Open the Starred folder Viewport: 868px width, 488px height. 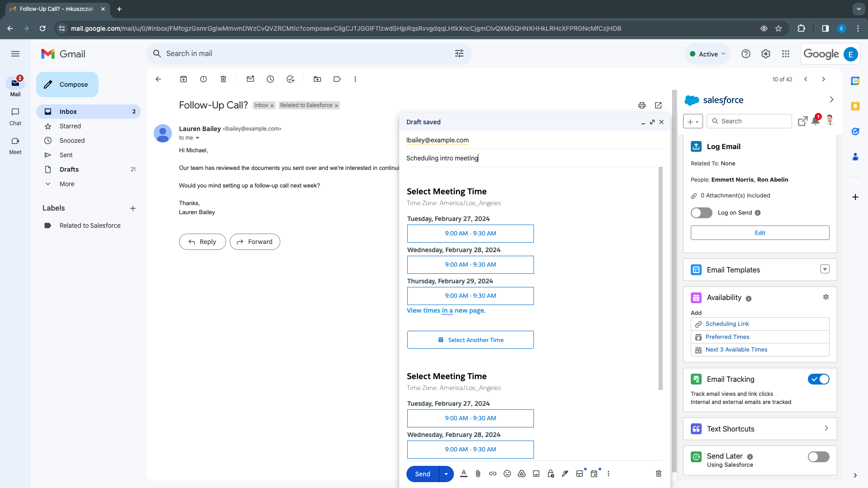point(70,126)
